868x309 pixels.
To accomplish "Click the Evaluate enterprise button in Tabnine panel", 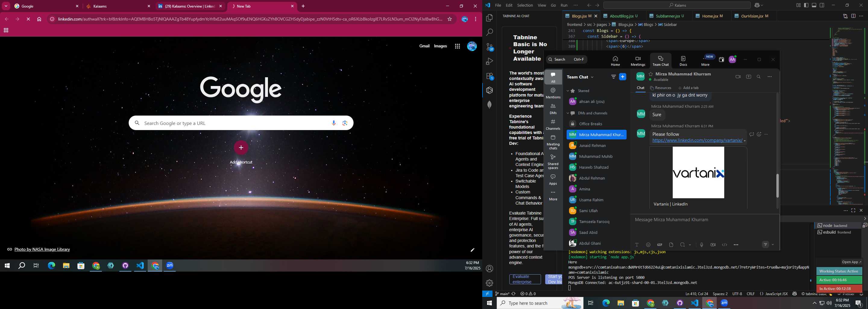I will (x=525, y=279).
